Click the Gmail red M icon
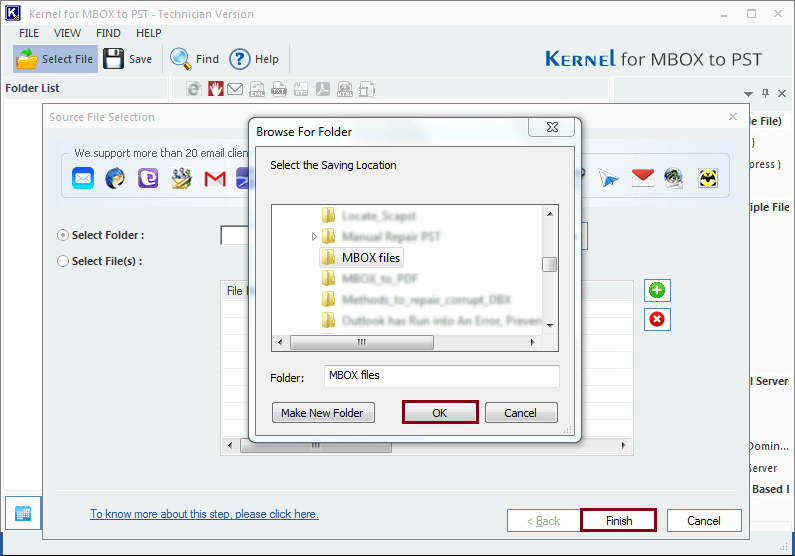The height and width of the screenshot is (556, 795). (214, 178)
